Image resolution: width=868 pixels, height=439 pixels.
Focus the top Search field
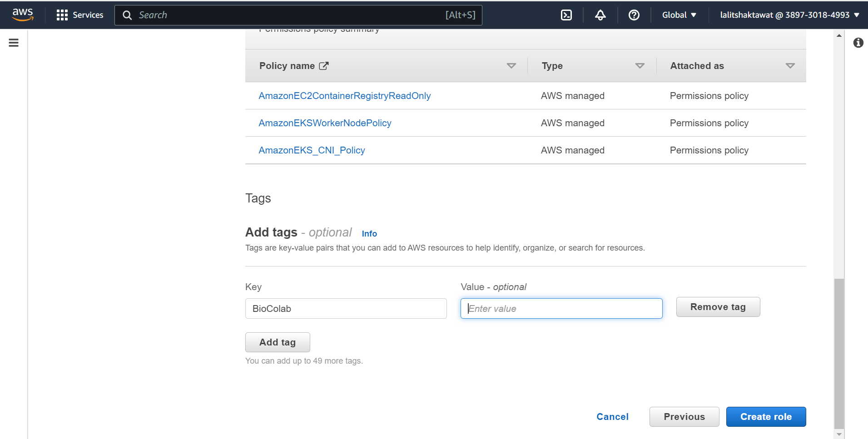point(298,15)
